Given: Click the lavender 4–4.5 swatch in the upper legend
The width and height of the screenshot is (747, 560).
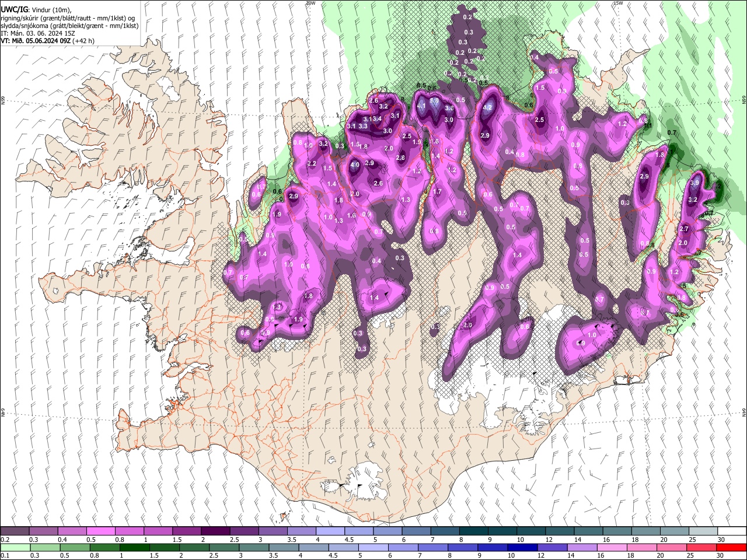Looking at the screenshot, I should click(330, 531).
